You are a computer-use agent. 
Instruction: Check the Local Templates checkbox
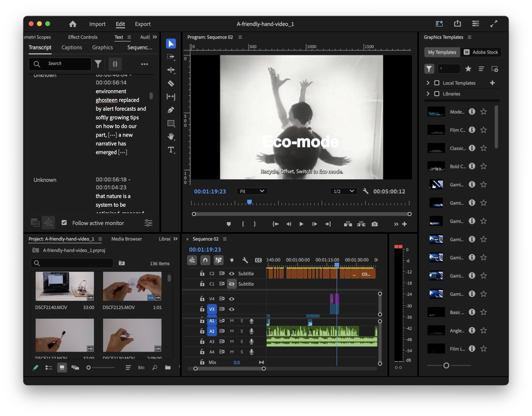tap(437, 83)
